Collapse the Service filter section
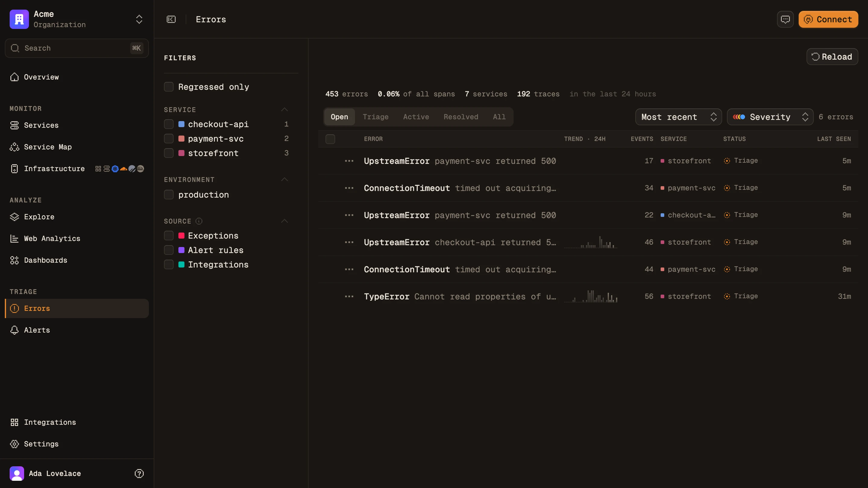 coord(285,110)
